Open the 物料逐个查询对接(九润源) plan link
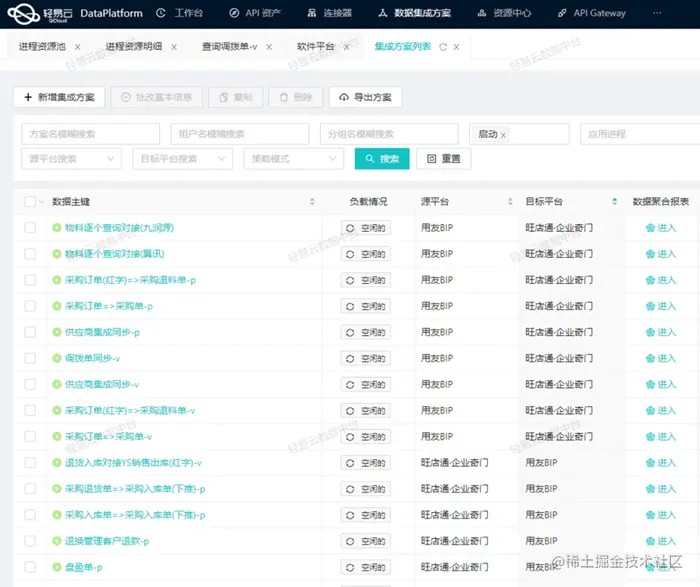 point(119,228)
